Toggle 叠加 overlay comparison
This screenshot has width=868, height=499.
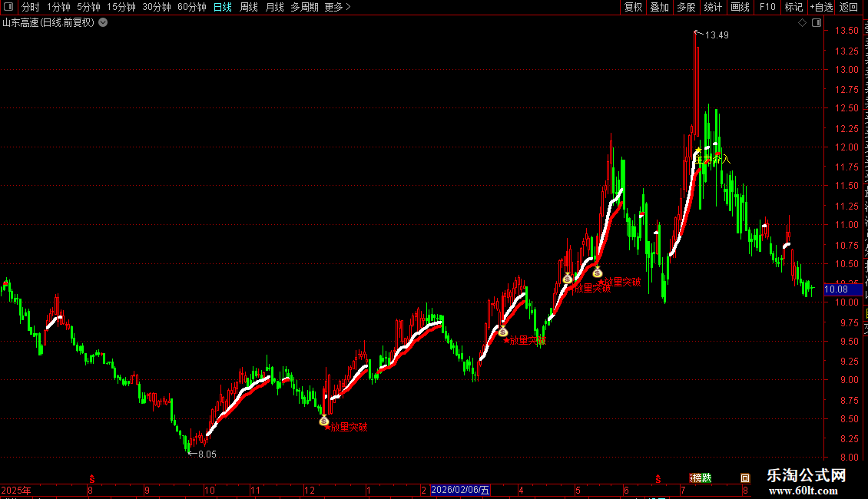(659, 7)
